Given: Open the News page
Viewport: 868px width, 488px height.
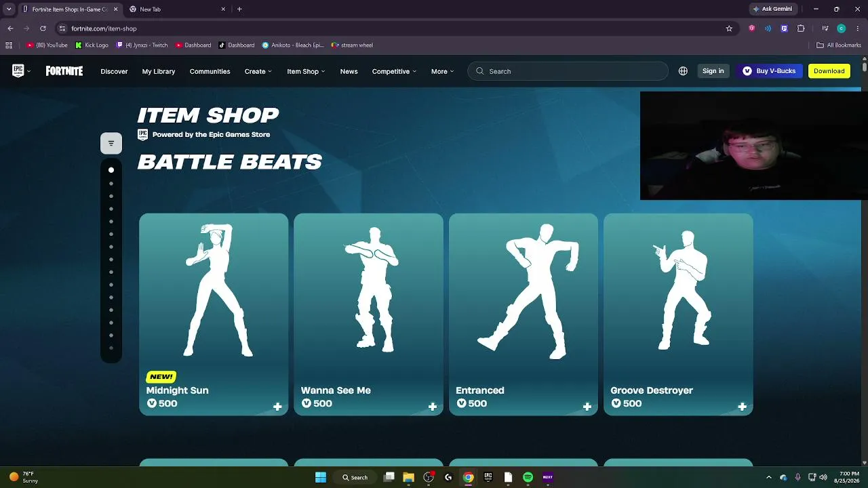Looking at the screenshot, I should (x=349, y=71).
